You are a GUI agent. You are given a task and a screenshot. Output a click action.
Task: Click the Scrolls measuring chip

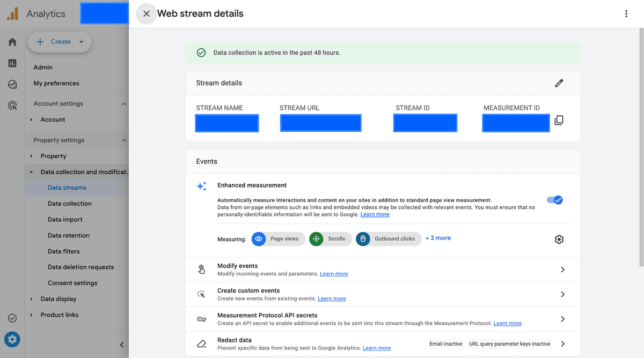point(331,239)
